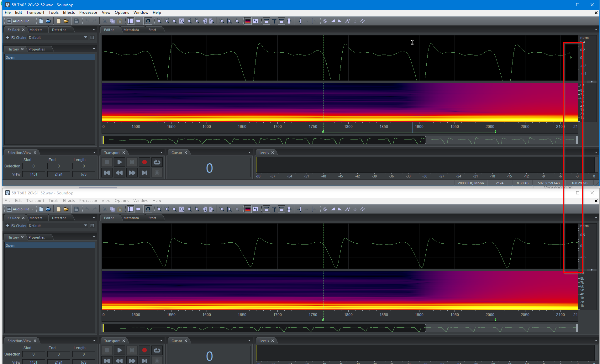Click the save disk icon in top toolbar

point(76,21)
